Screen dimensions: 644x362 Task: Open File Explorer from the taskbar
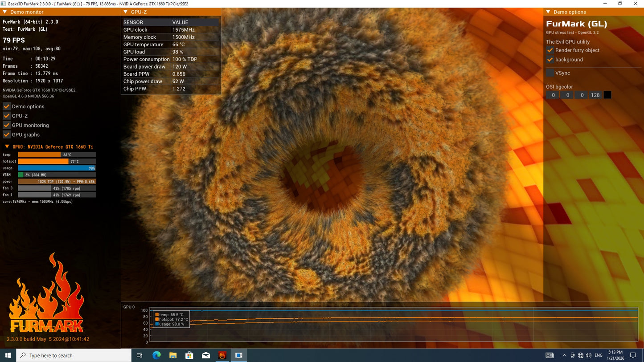(x=173, y=355)
